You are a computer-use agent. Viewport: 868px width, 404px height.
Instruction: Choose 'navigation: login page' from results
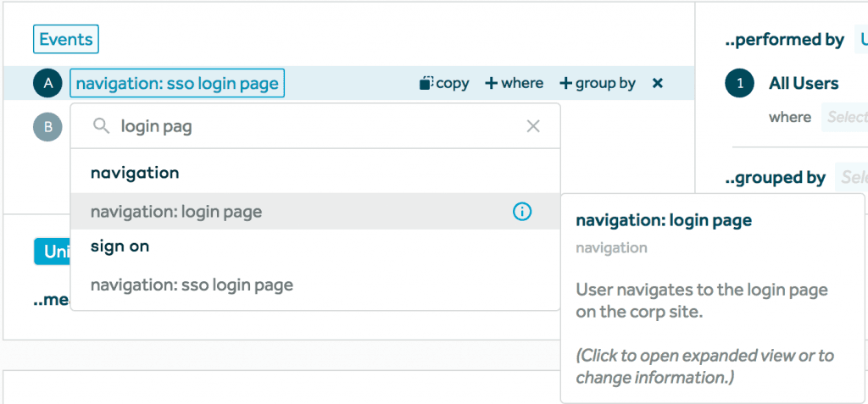click(x=176, y=212)
